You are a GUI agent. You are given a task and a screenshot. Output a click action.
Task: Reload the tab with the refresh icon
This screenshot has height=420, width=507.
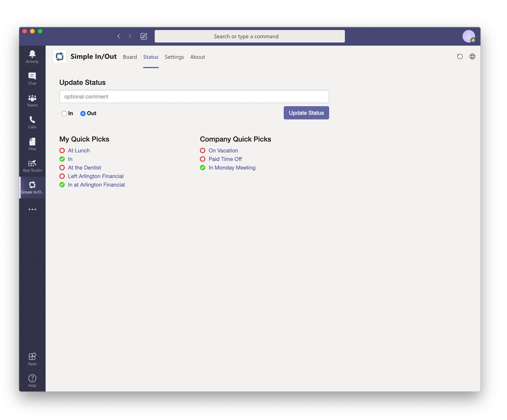tap(460, 57)
